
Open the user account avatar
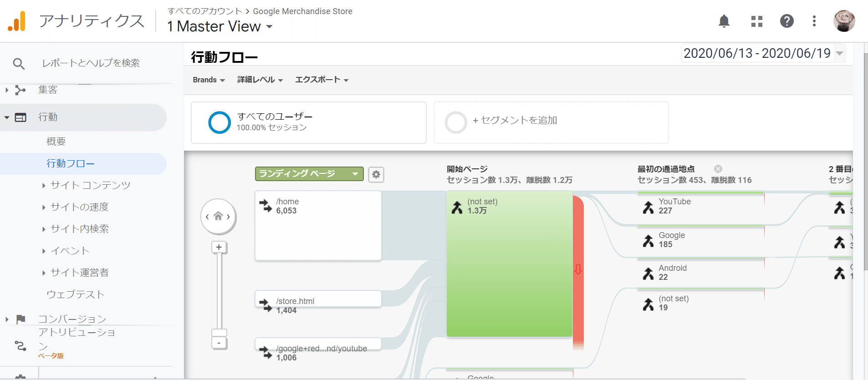coord(844,21)
